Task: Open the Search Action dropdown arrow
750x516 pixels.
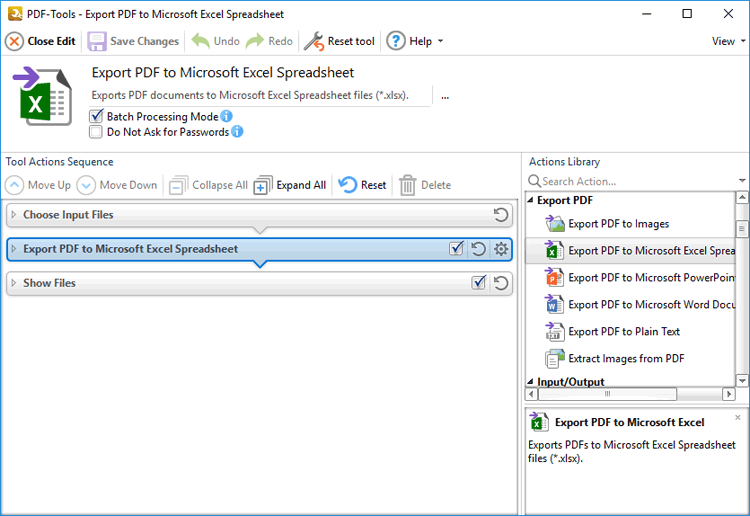Action: [742, 181]
